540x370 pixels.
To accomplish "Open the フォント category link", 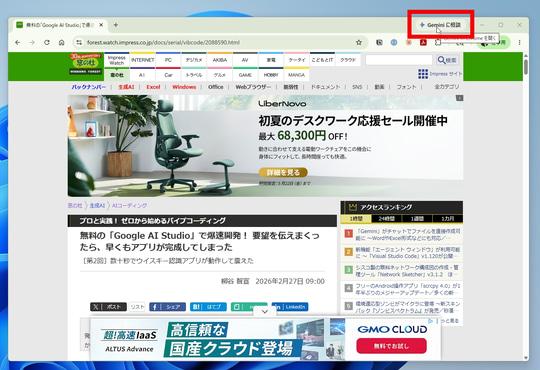I will pos(406,87).
